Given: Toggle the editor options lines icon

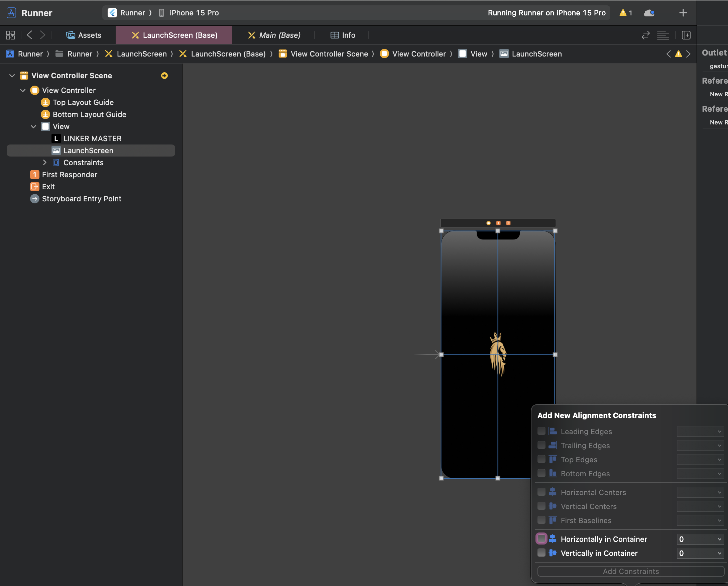Looking at the screenshot, I should [663, 35].
